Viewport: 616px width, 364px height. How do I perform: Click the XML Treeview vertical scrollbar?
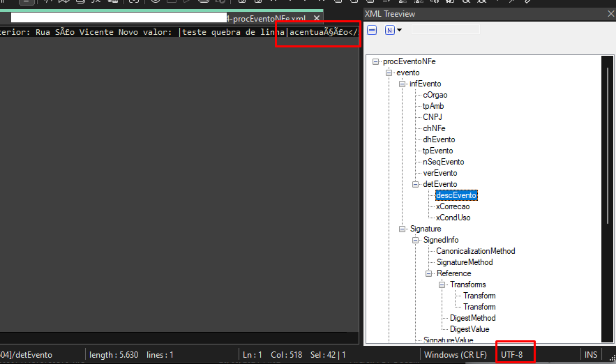608,199
